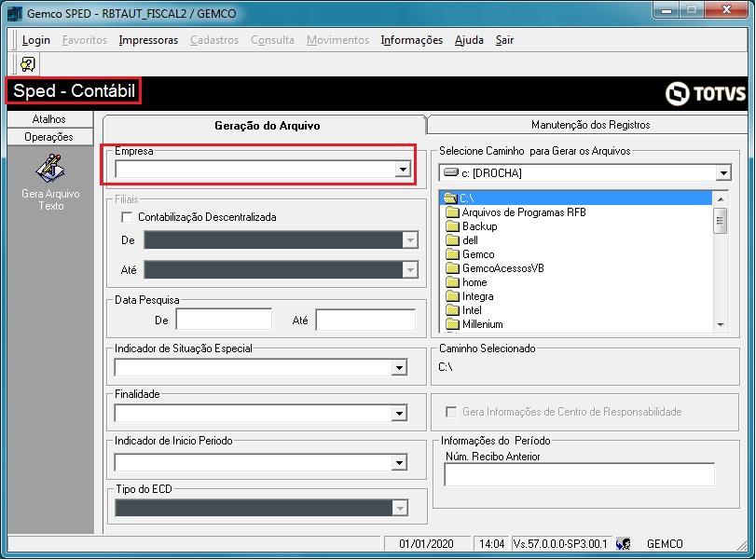Click folder list scrollbar down arrow

(x=721, y=325)
